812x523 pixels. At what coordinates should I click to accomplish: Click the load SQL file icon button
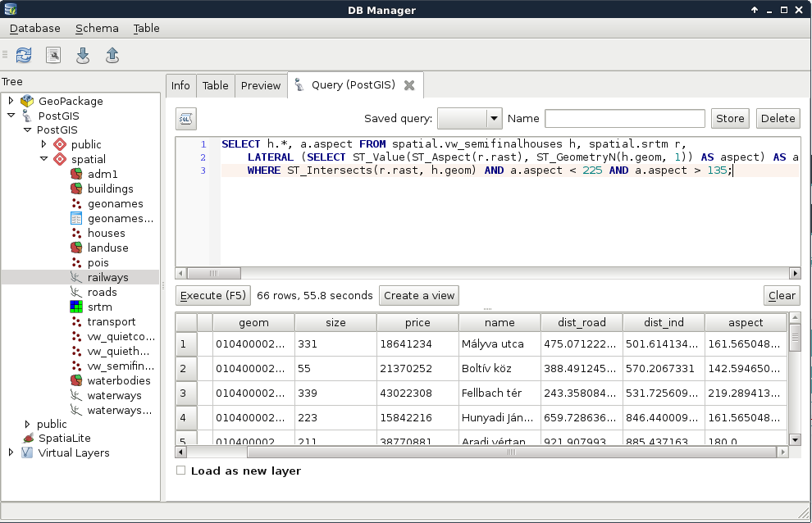pos(186,119)
